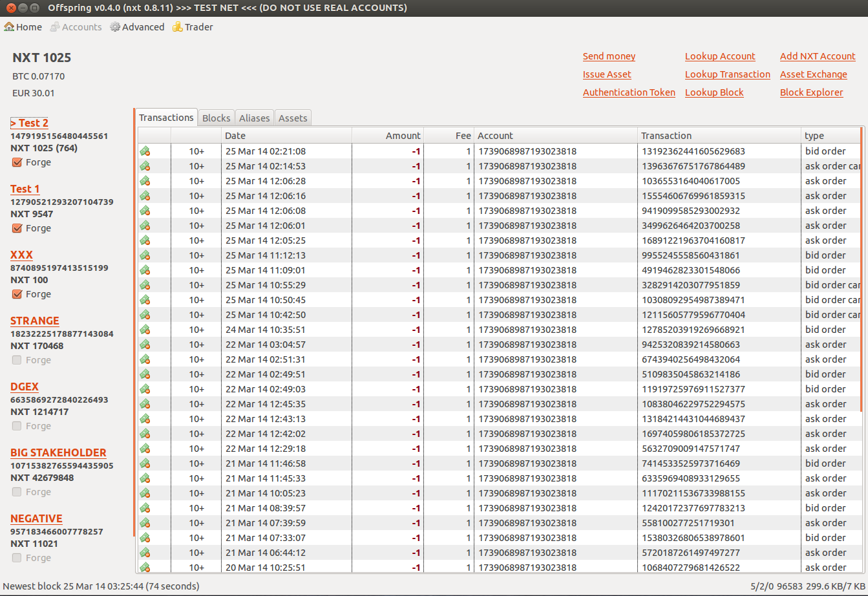
Task: Click the transaction icon in the 12:06:28 row
Action: tap(145, 181)
